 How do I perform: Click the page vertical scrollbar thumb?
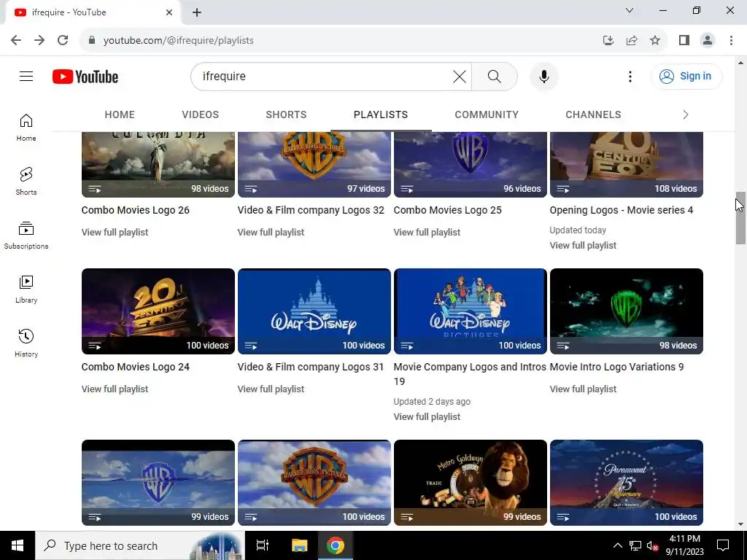[740, 218]
